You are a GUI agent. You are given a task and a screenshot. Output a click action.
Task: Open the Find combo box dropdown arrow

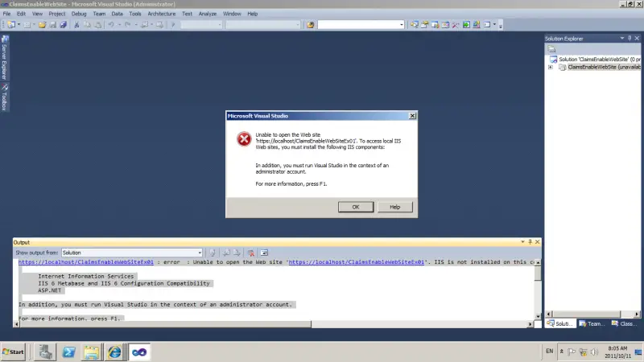pyautogui.click(x=401, y=25)
